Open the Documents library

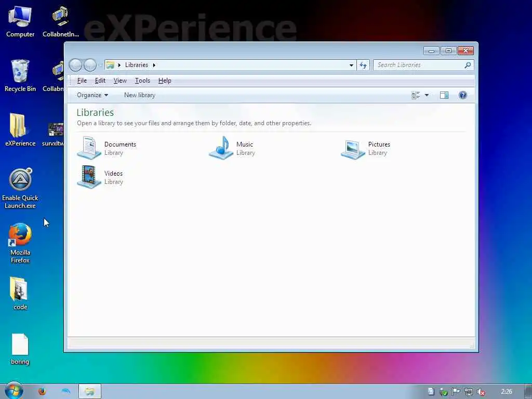point(107,148)
